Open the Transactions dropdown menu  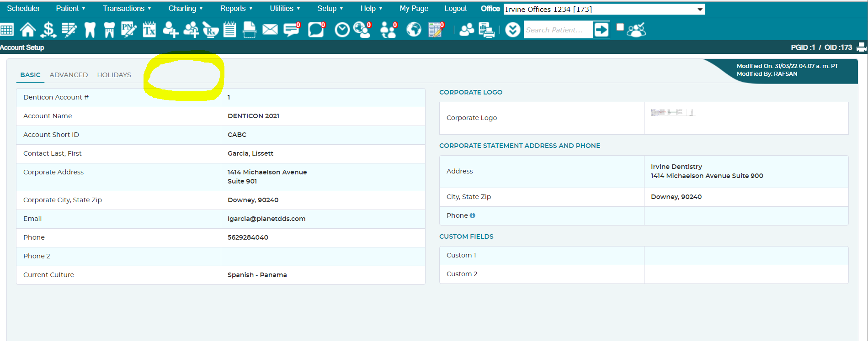coord(127,8)
